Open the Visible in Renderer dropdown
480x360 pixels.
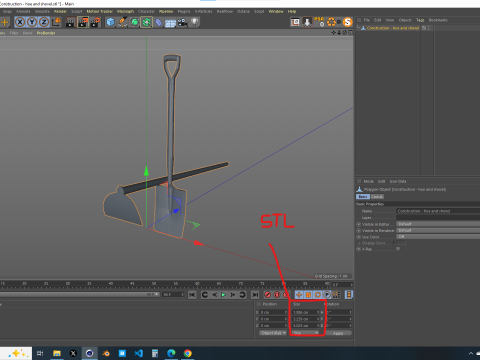tap(438, 230)
